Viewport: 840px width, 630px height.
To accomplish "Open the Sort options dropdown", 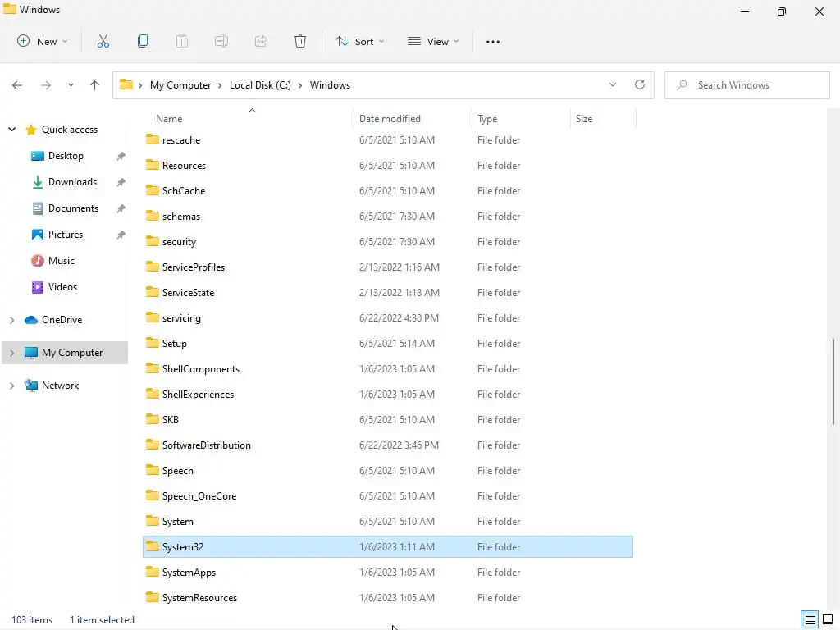I will [x=359, y=41].
